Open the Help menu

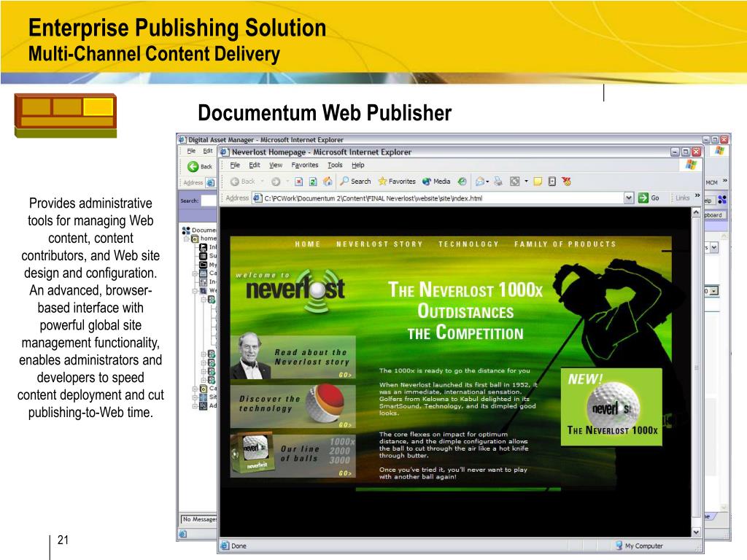[x=357, y=166]
